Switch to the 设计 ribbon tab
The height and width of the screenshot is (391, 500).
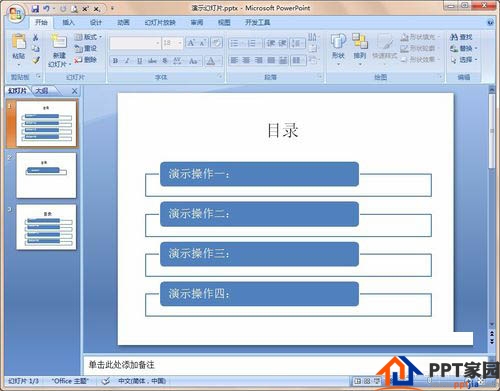point(96,22)
